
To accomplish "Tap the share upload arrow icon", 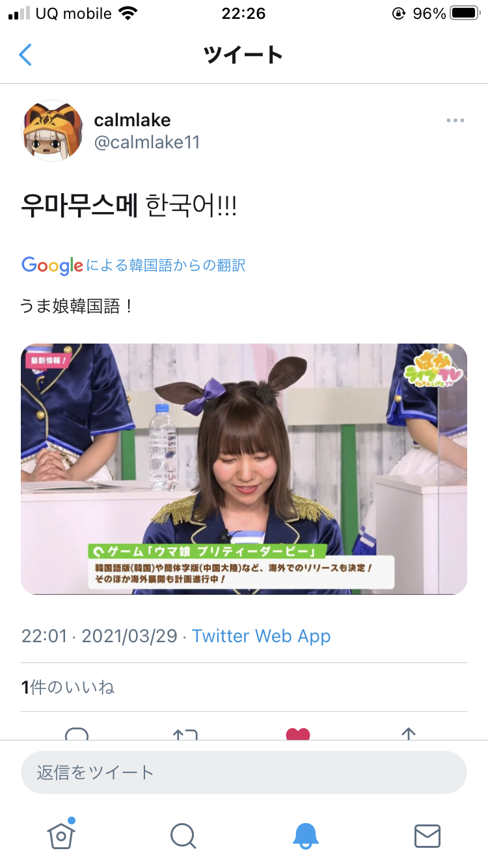I will click(x=408, y=734).
